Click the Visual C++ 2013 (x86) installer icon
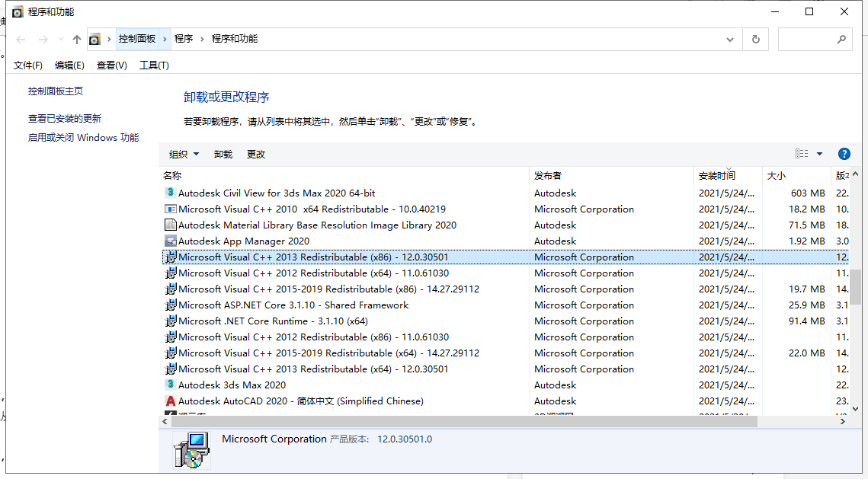The image size is (868, 479). click(171, 257)
